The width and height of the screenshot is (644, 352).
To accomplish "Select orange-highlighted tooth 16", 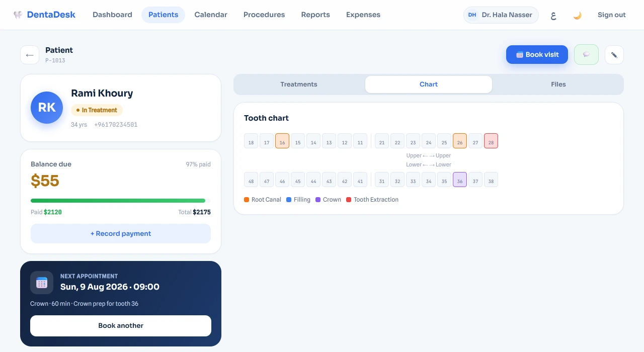I will click(x=282, y=141).
